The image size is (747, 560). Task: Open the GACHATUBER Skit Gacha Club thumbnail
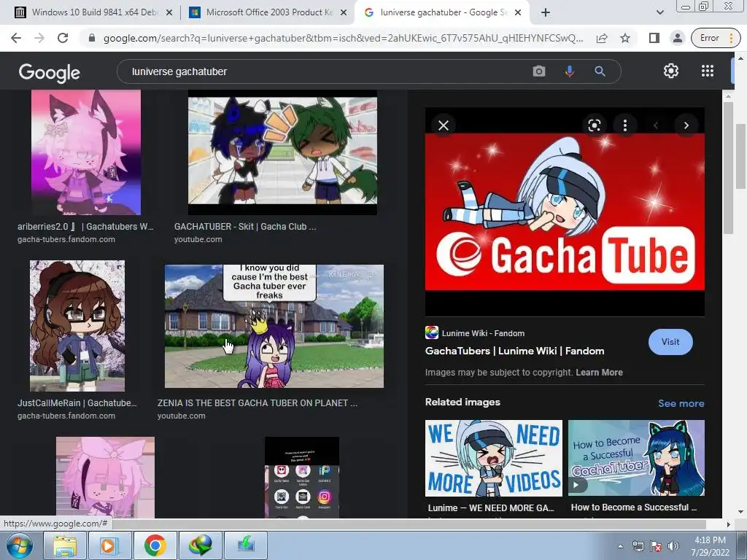(282, 152)
